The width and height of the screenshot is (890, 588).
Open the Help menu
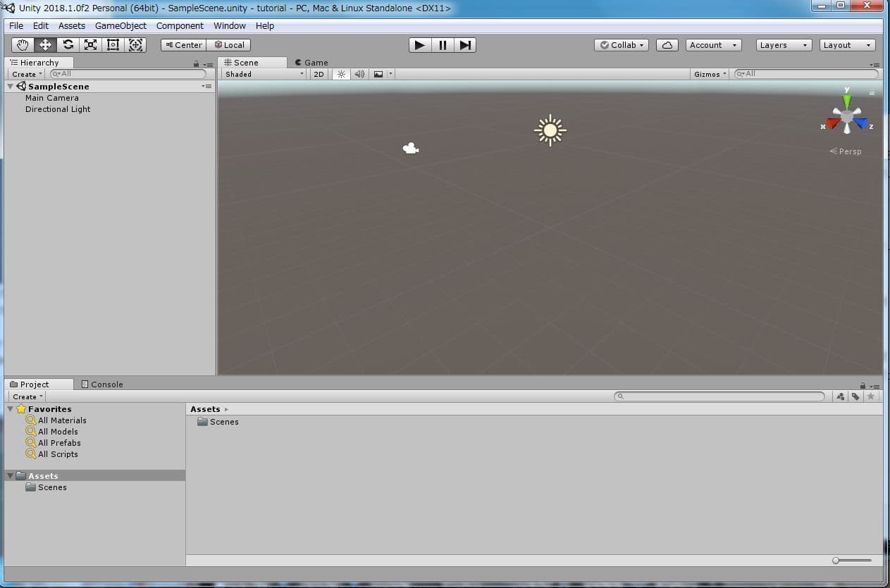click(x=265, y=25)
